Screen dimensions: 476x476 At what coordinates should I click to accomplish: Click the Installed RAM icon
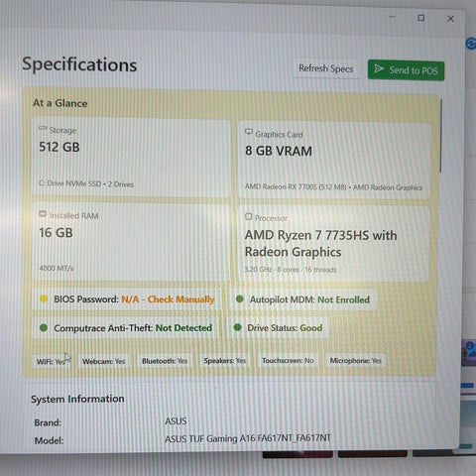tap(43, 214)
